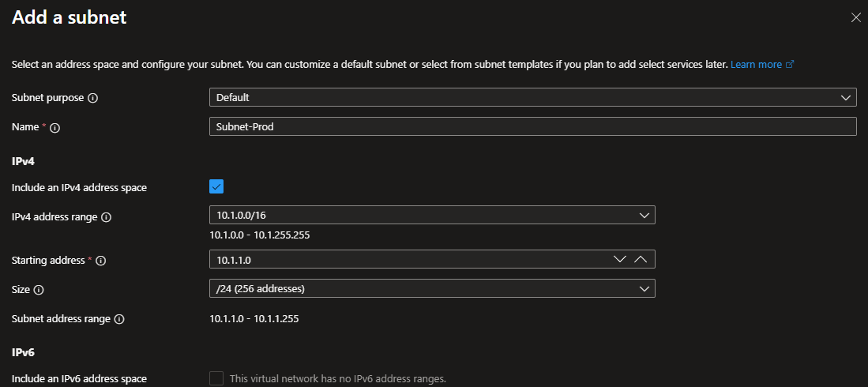Click the Subnet purpose info icon

[93, 98]
